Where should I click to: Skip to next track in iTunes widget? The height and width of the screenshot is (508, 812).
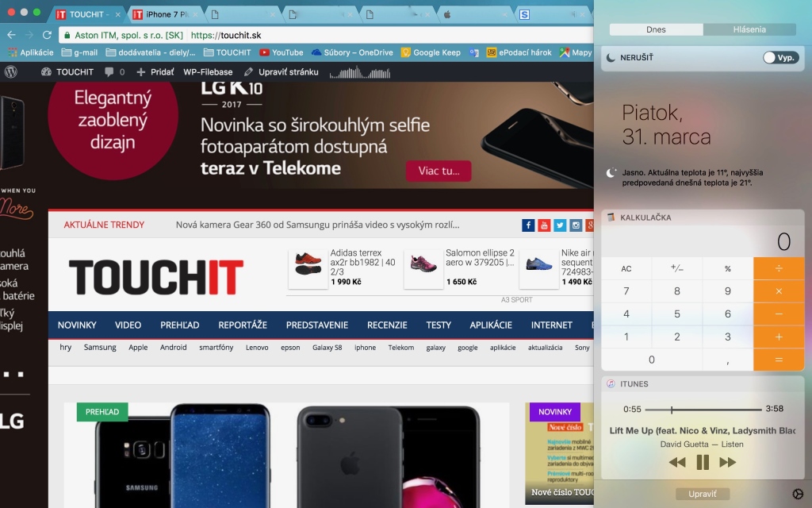tap(727, 462)
